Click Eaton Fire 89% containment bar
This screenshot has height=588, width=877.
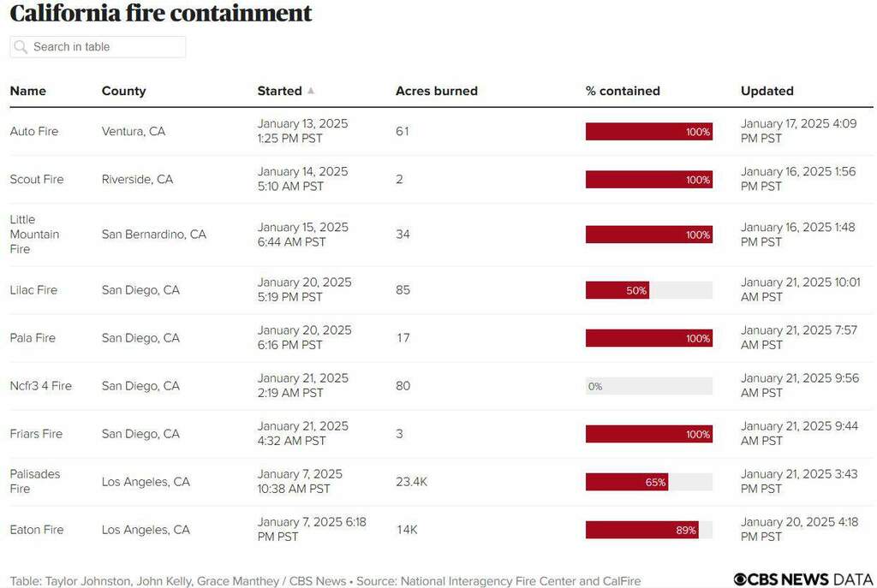pos(648,530)
